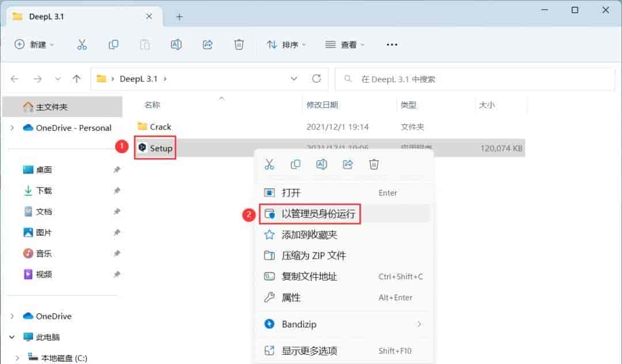Click the Rename icon in context menu
The image size is (622, 364).
pos(322,164)
